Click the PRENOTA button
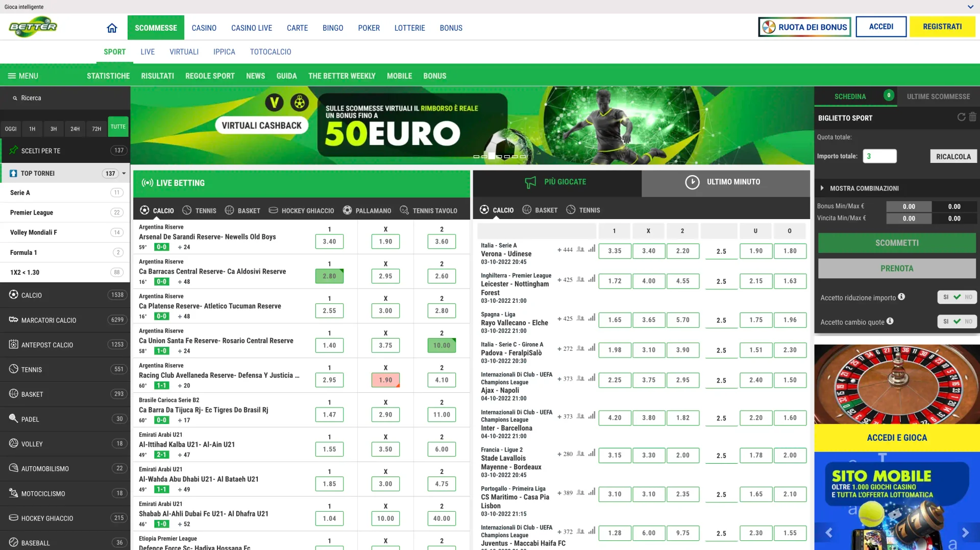The height and width of the screenshot is (550, 980). (897, 269)
